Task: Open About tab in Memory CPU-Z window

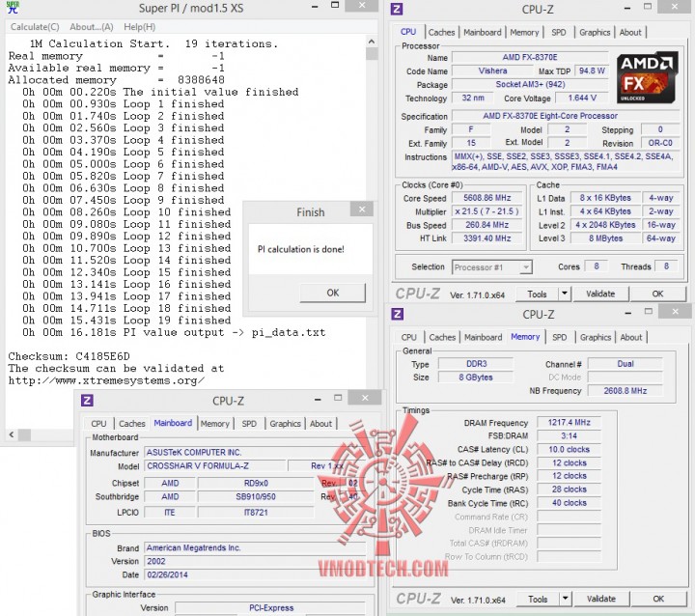Action: point(630,338)
